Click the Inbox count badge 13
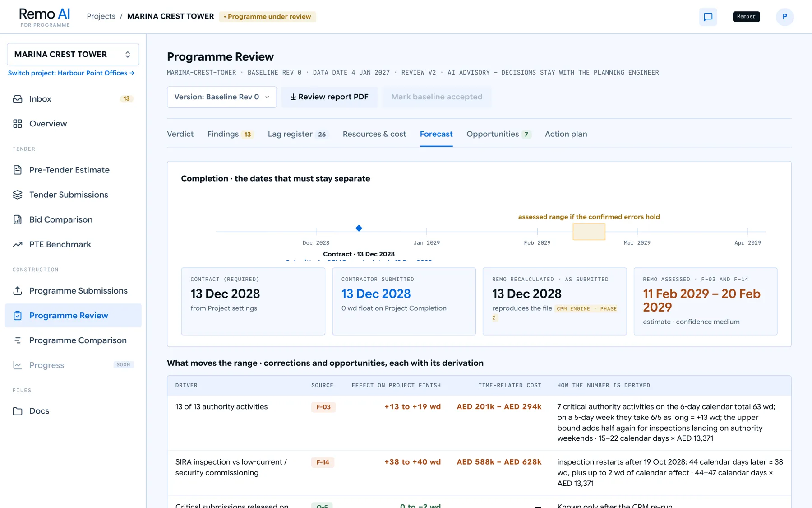The height and width of the screenshot is (508, 812). [x=126, y=99]
